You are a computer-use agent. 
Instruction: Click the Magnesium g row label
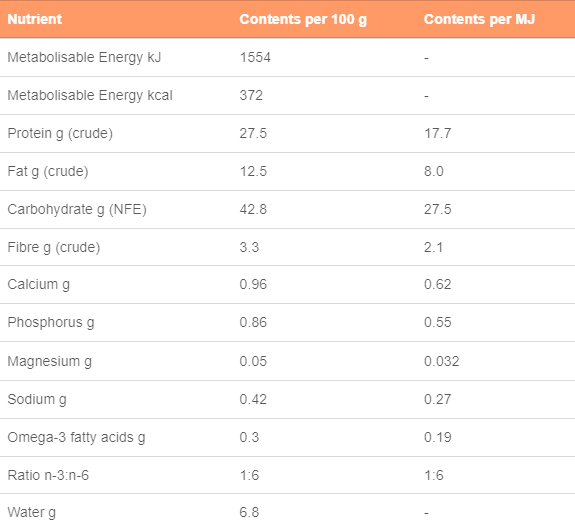[50, 362]
